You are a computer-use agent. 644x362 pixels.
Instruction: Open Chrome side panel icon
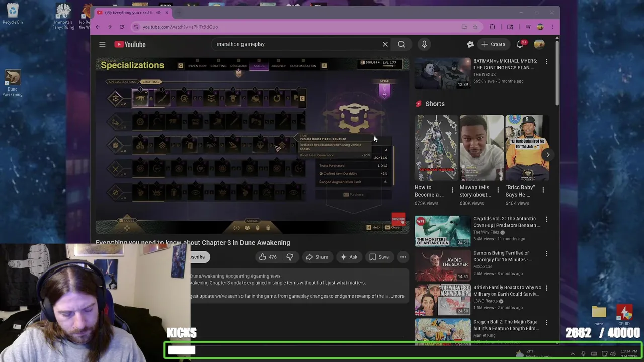coord(510,27)
